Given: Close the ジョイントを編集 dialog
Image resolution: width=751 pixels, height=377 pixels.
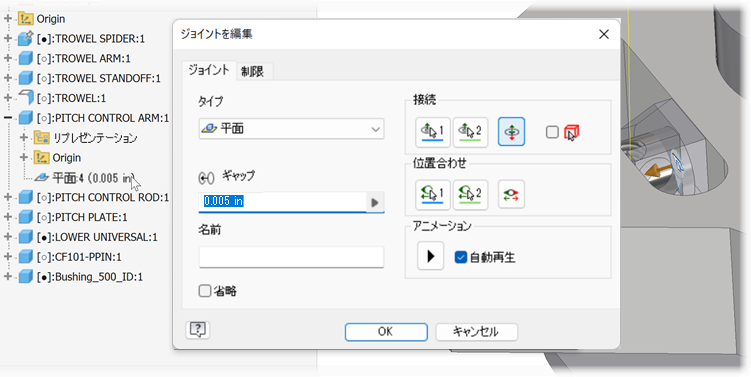Looking at the screenshot, I should [x=603, y=34].
